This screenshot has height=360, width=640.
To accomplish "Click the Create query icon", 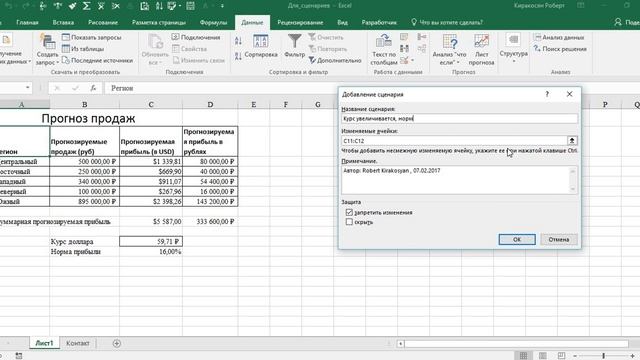I will 47,41.
